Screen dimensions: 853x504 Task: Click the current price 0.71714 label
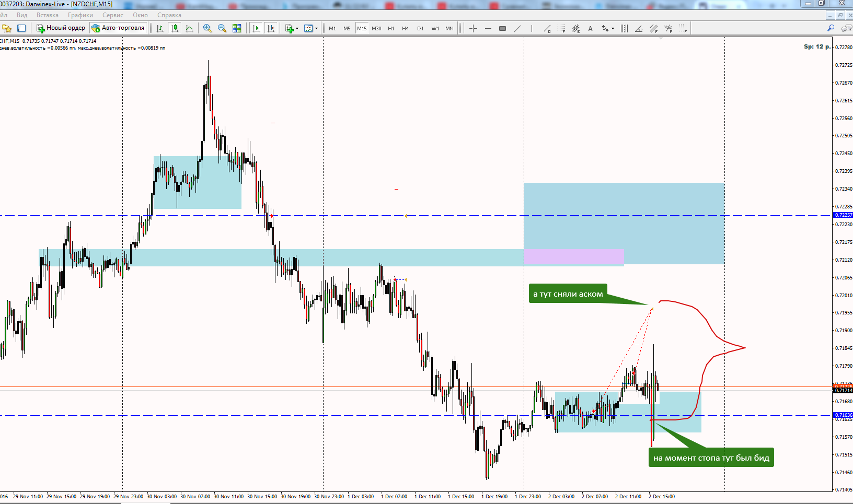coord(843,391)
